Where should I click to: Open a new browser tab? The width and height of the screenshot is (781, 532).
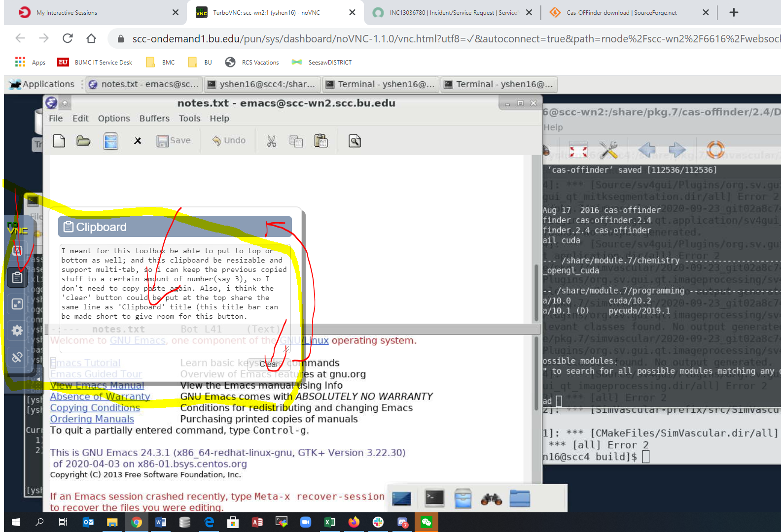(x=734, y=12)
